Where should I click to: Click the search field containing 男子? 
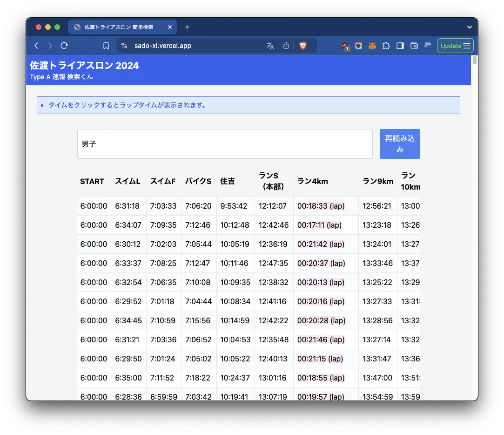pos(225,144)
